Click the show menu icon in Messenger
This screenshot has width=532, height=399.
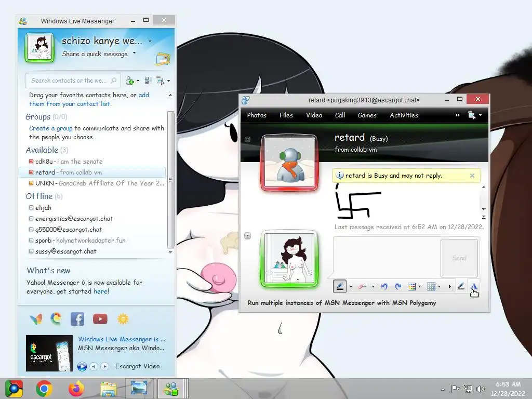click(x=160, y=81)
